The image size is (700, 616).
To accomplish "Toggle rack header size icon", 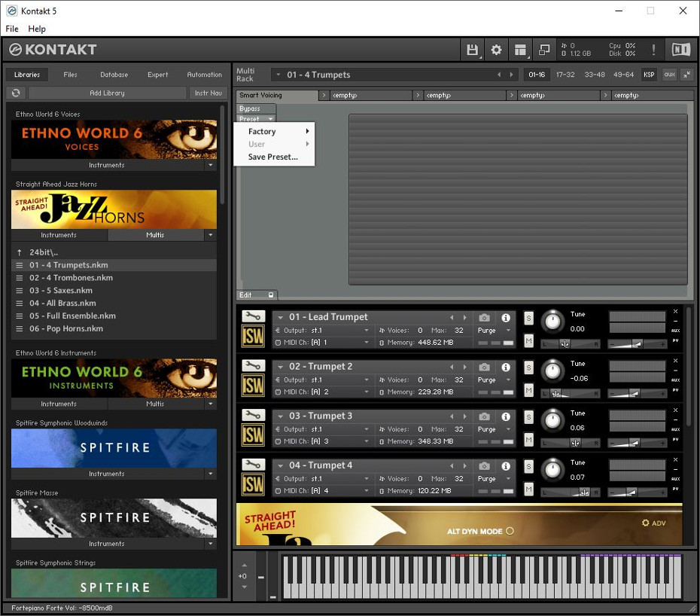I will pos(686,75).
